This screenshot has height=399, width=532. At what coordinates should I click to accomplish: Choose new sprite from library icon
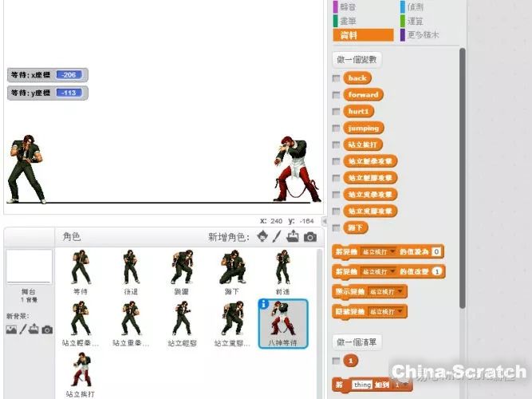pyautogui.click(x=262, y=237)
